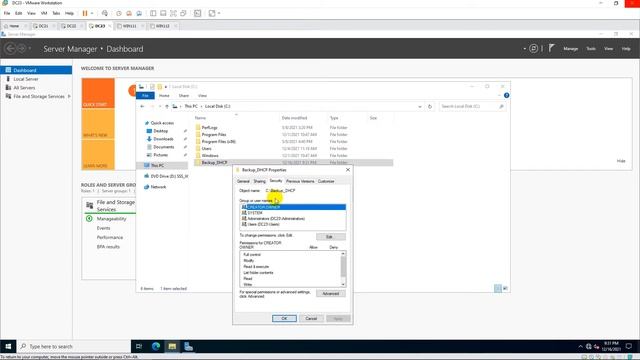Open Server Manager notifications flag

pyautogui.click(x=551, y=48)
